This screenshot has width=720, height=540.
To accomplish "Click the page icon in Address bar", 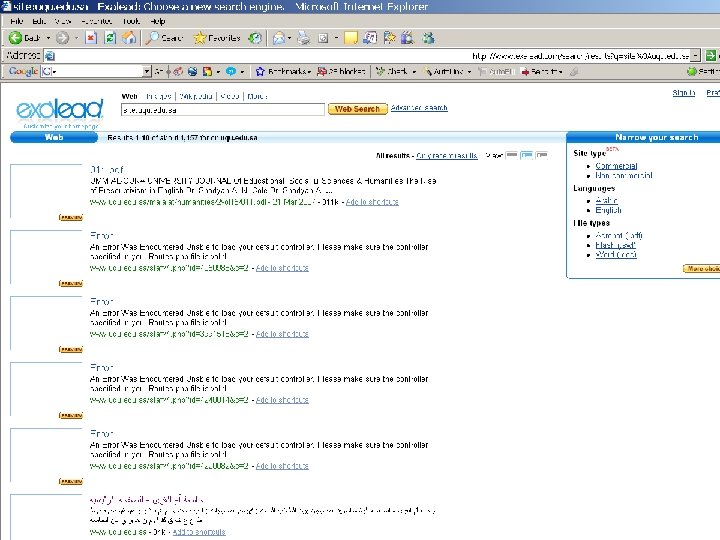I will click(50, 56).
